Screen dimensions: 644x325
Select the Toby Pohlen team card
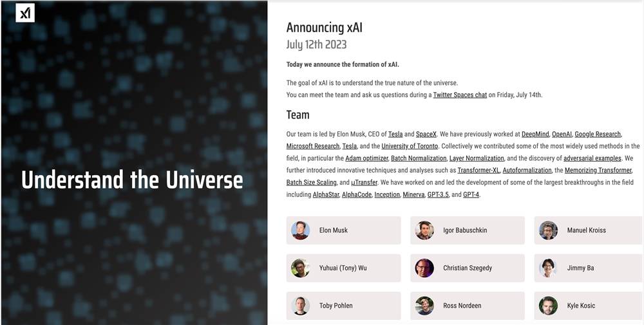tap(343, 306)
